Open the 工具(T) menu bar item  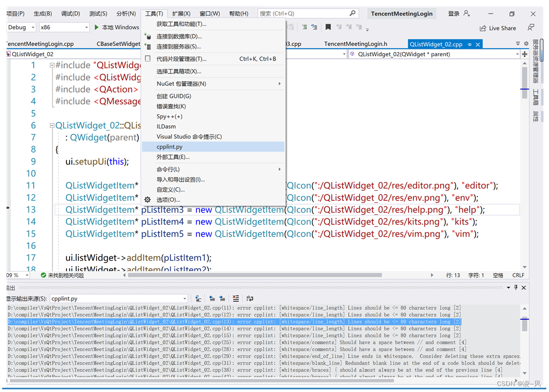[154, 13]
